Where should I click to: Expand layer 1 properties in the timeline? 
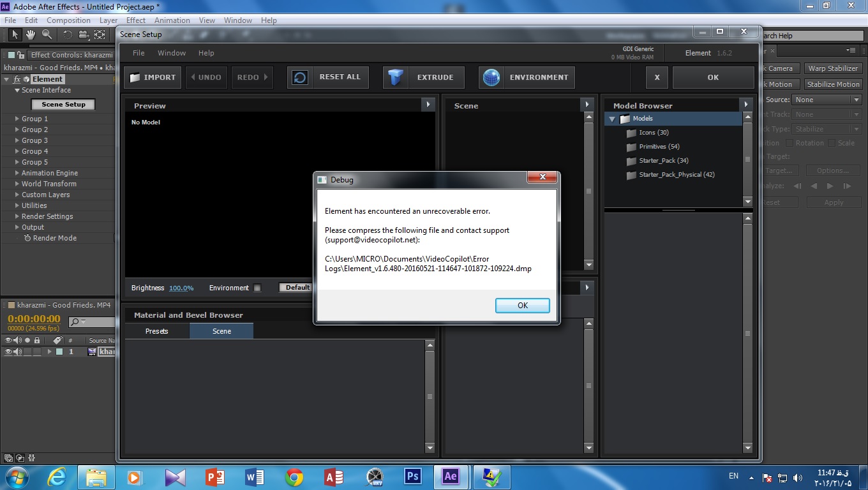[x=49, y=352]
